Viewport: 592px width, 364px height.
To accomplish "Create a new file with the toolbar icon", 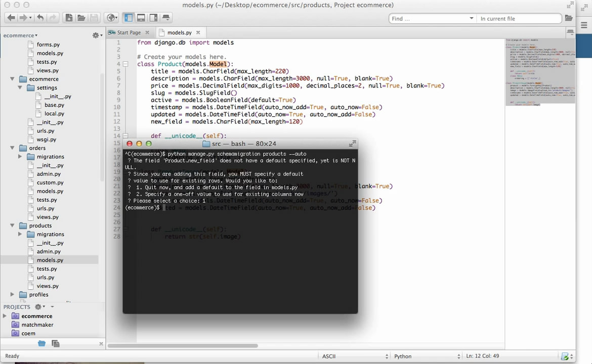I will point(69,18).
